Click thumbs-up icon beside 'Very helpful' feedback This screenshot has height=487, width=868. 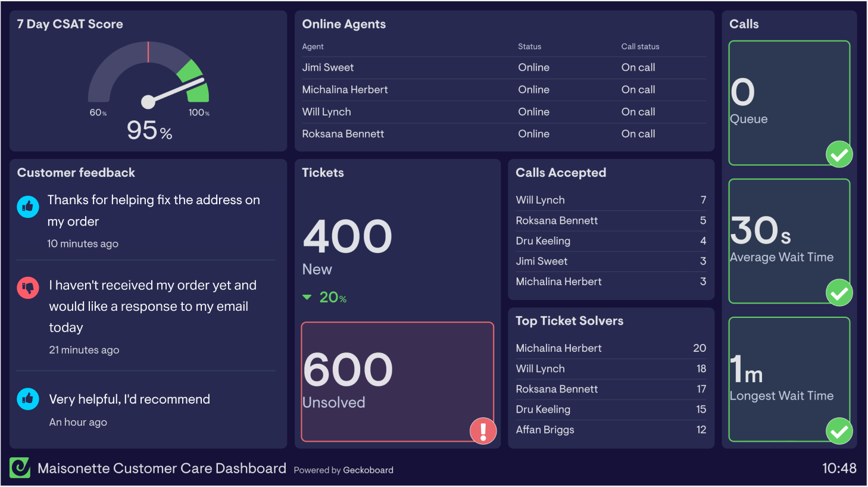[x=28, y=399]
